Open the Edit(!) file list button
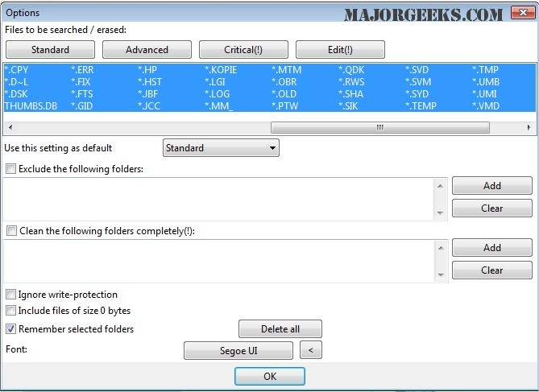The width and height of the screenshot is (539, 392). tap(340, 50)
